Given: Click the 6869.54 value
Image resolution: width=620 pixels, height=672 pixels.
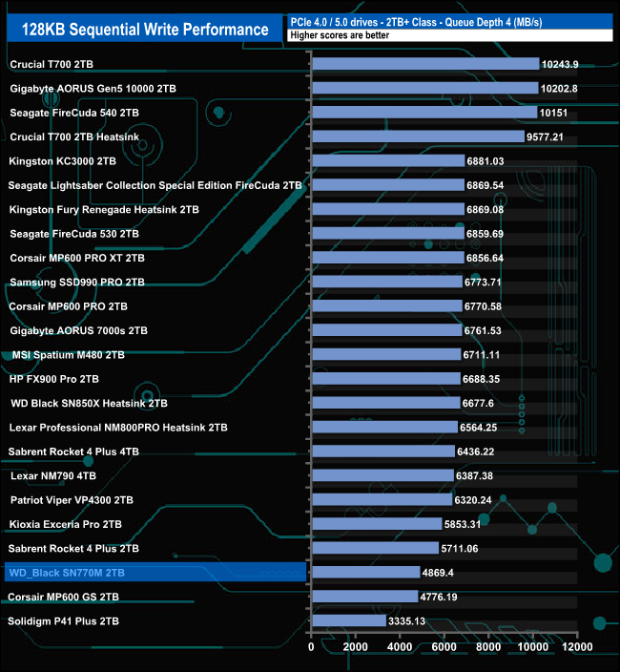Looking at the screenshot, I should 486,185.
